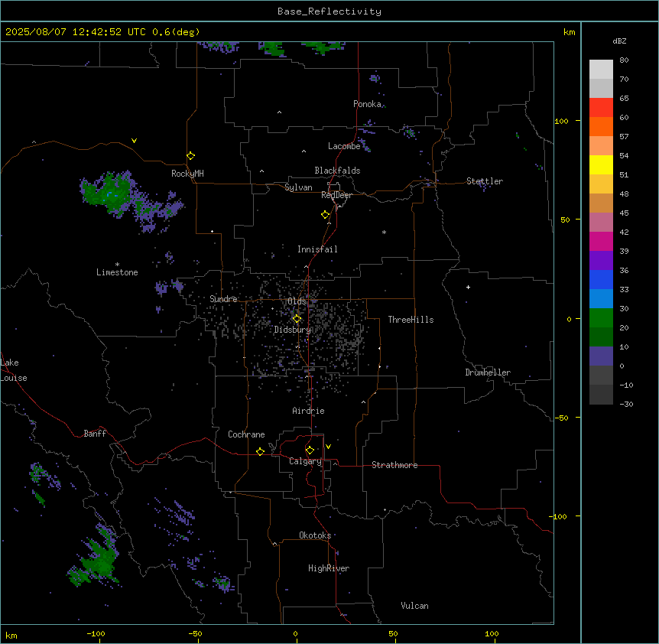Select the Lake Louise label

click(14, 370)
